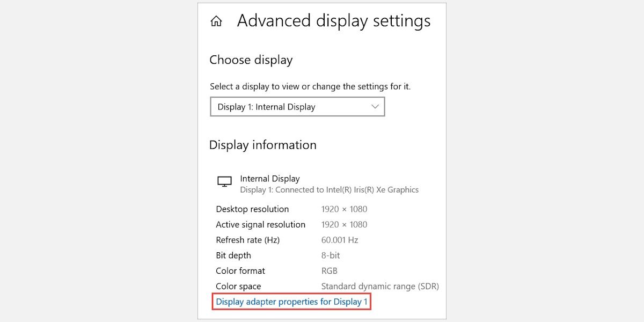Click the display screen glyph above Display information
The height and width of the screenshot is (322, 644).
(x=224, y=181)
